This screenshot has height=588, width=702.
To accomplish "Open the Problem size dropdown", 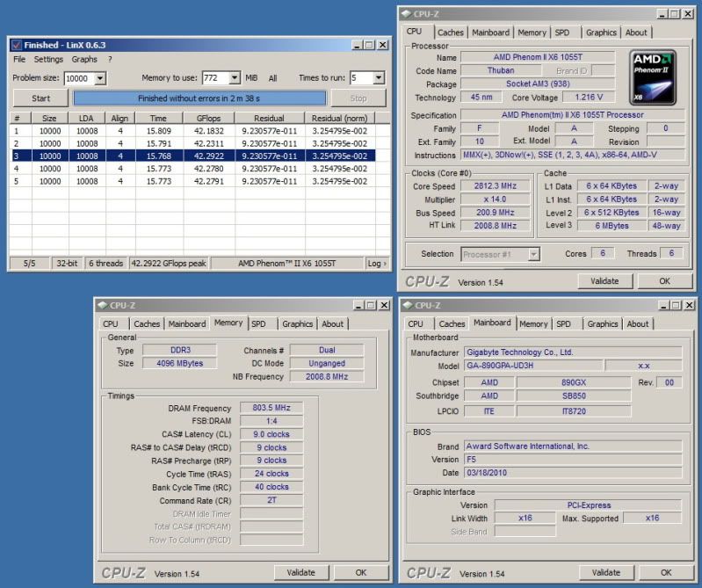I will click(99, 78).
